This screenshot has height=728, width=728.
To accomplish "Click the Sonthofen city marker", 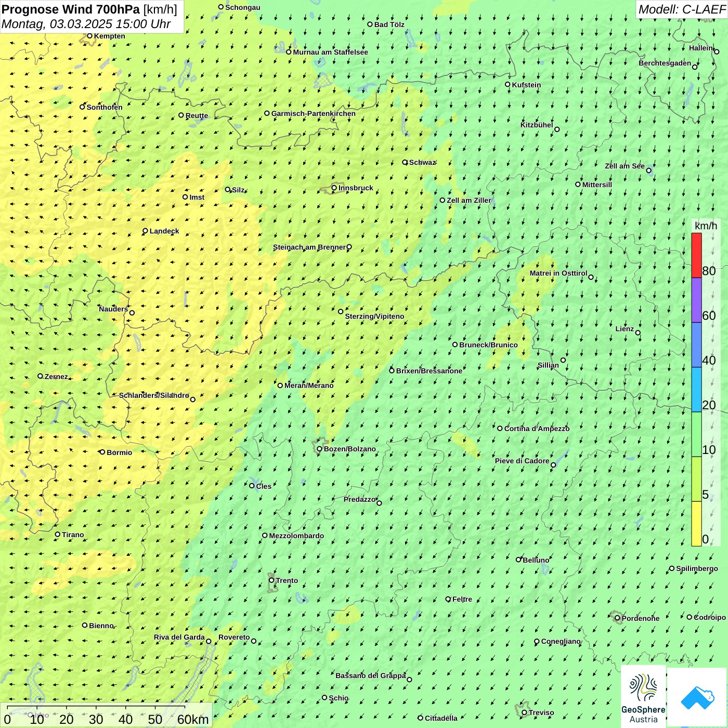I will [82, 107].
